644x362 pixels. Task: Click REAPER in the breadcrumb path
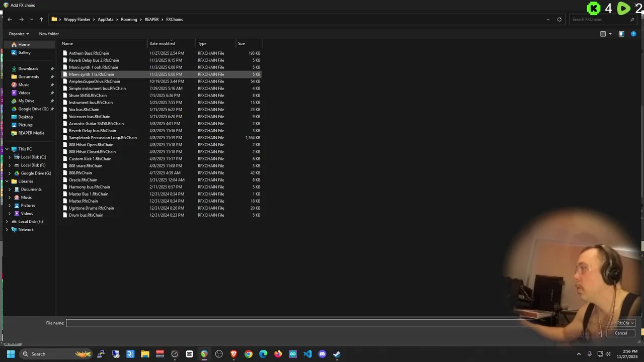pyautogui.click(x=151, y=19)
